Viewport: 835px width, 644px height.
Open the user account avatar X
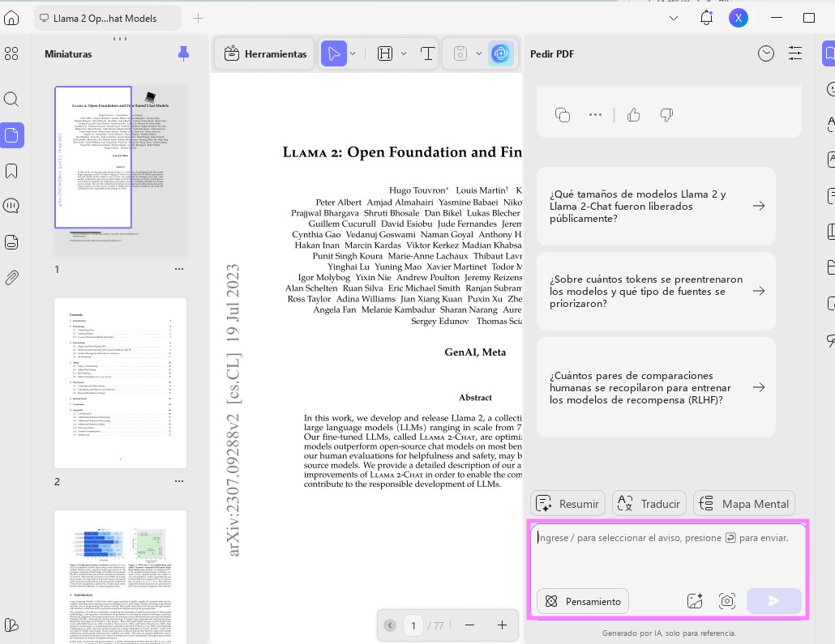738,18
